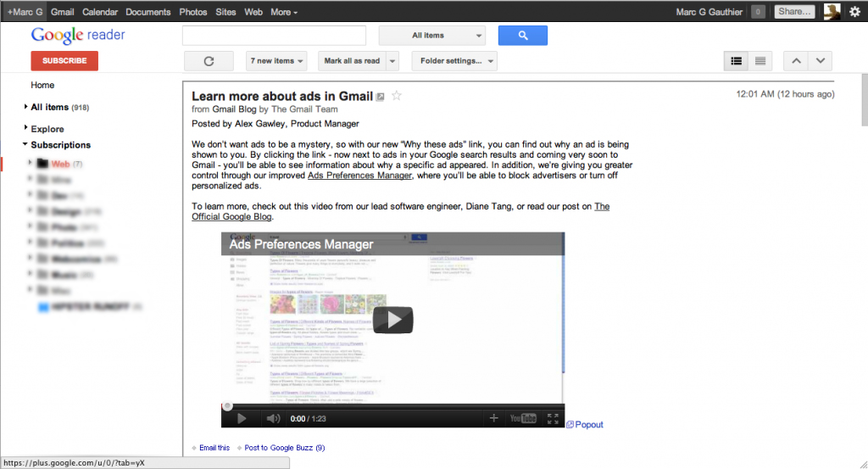Mute the video with speaker icon
The height and width of the screenshot is (469, 868).
[273, 419]
